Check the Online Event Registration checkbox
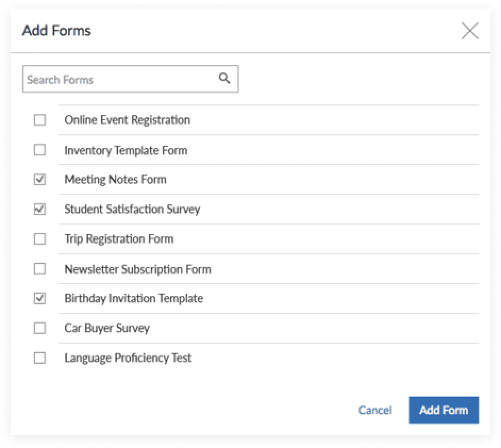Image resolution: width=501 pixels, height=448 pixels. (40, 120)
